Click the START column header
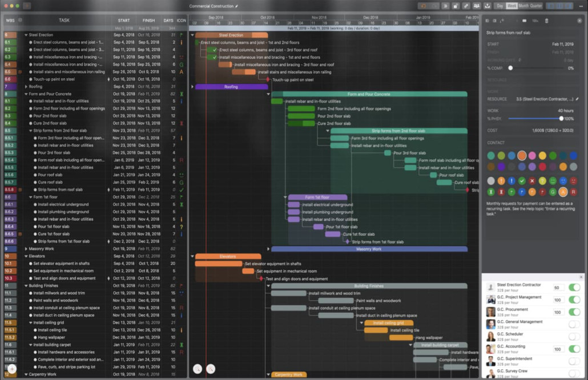This screenshot has height=380, width=588. point(124,20)
